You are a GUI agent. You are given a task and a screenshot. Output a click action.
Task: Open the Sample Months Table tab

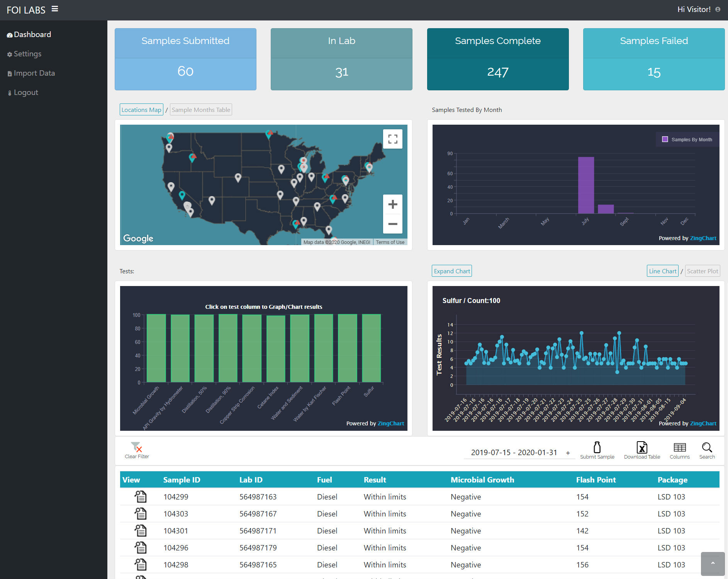(x=201, y=110)
